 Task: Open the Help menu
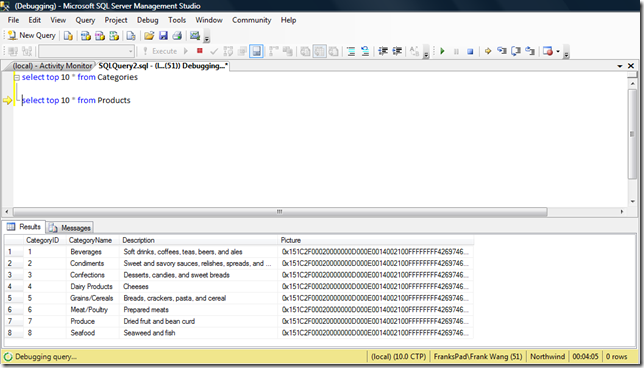(x=288, y=20)
